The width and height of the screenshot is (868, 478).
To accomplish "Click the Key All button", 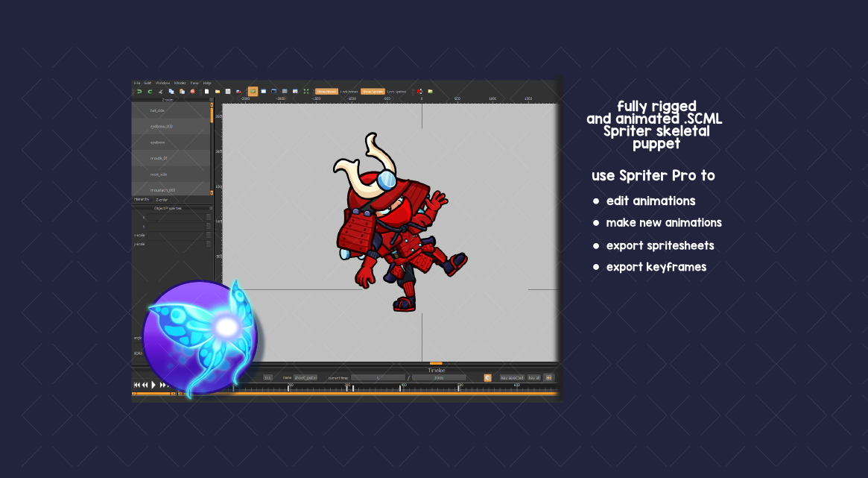I will click(x=534, y=378).
